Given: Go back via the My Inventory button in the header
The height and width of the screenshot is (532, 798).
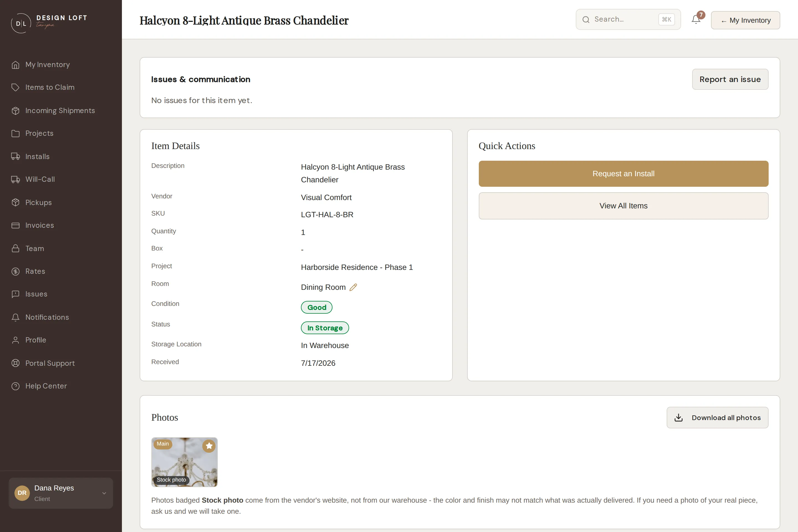Looking at the screenshot, I should 745,20.
